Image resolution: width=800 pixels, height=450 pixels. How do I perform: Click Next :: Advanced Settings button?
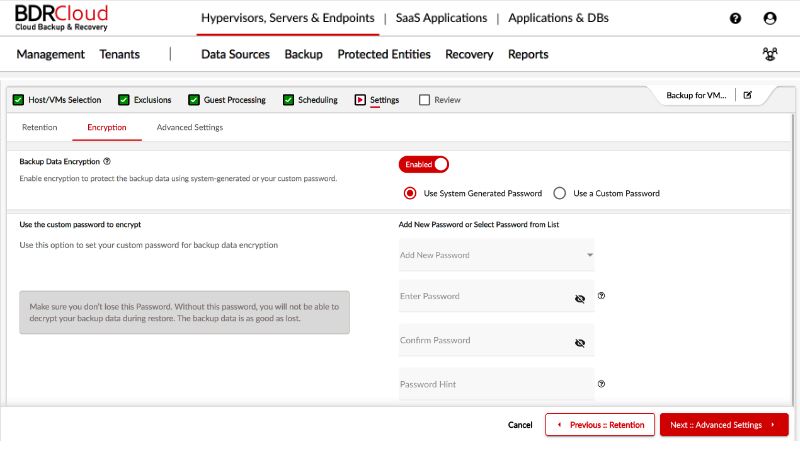tap(724, 424)
